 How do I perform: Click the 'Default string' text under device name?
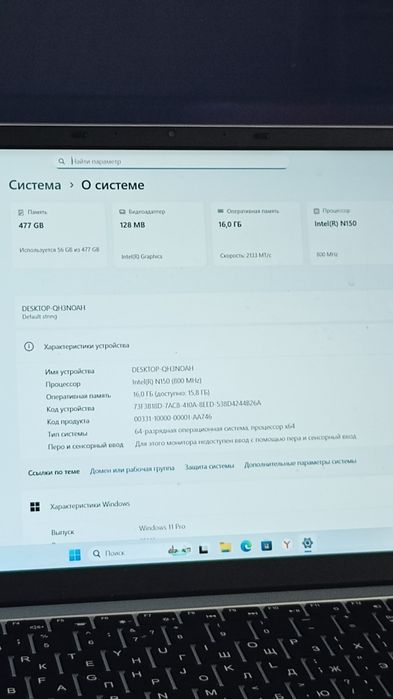click(40, 317)
